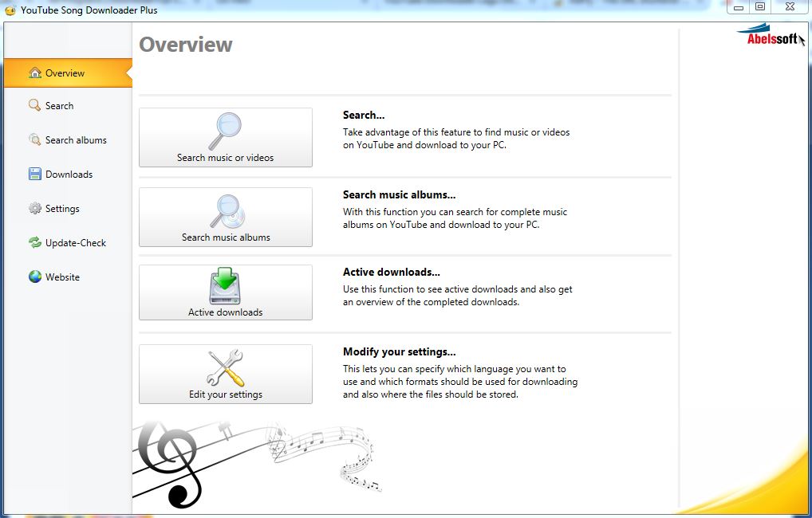
Task: Maximize the YouTube Song Downloader window
Action: [760, 7]
